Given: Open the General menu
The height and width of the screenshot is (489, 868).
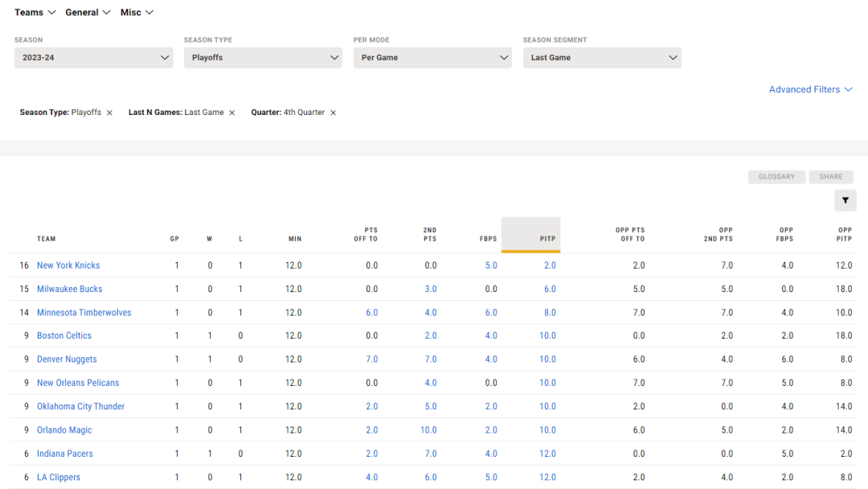Looking at the screenshot, I should coord(88,12).
